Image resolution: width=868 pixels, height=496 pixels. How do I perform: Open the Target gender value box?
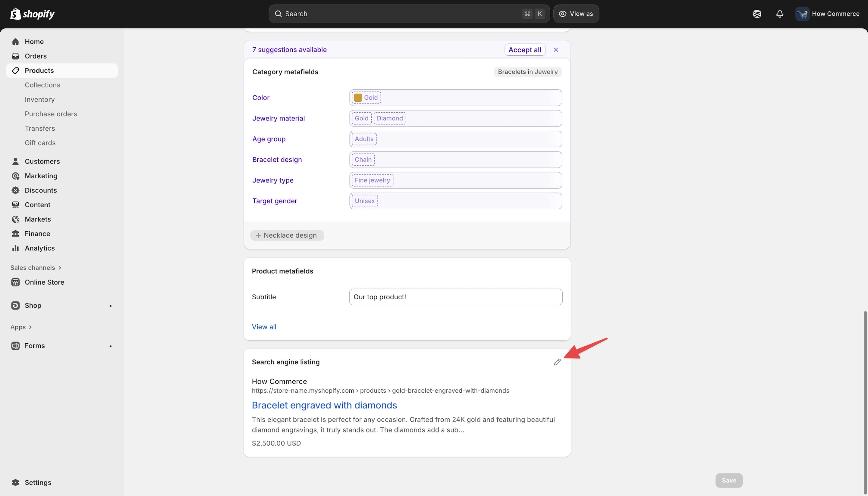click(455, 201)
